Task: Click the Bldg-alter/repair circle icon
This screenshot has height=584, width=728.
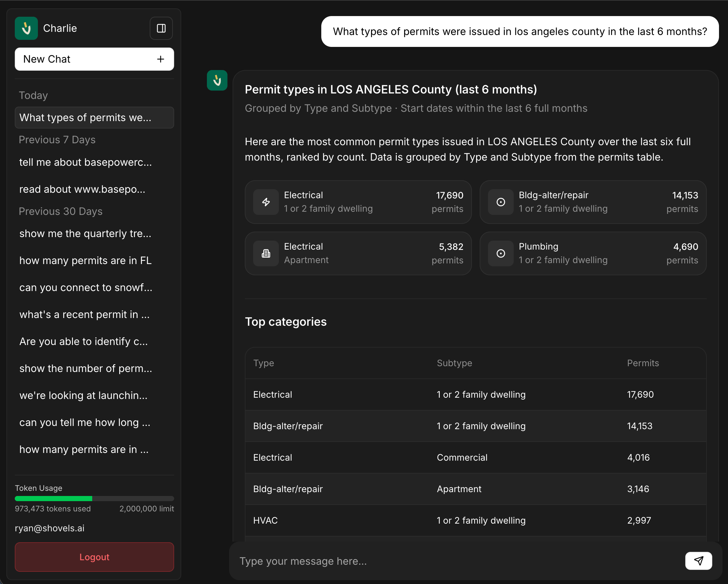Action: pos(501,202)
